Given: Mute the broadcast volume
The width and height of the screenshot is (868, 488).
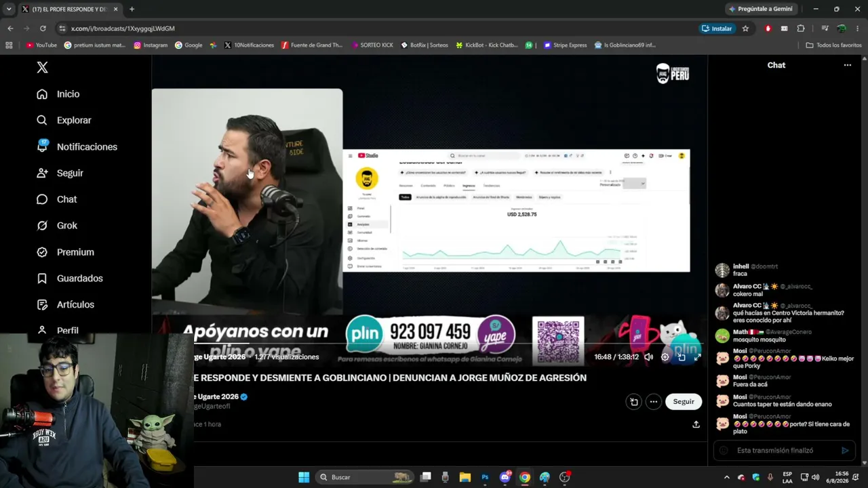Looking at the screenshot, I should (648, 357).
